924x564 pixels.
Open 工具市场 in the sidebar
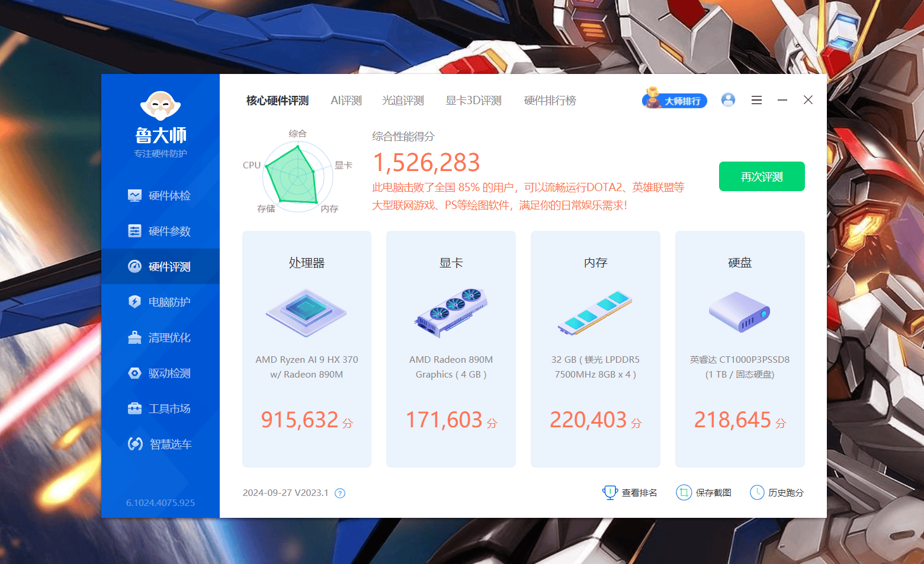coord(161,408)
